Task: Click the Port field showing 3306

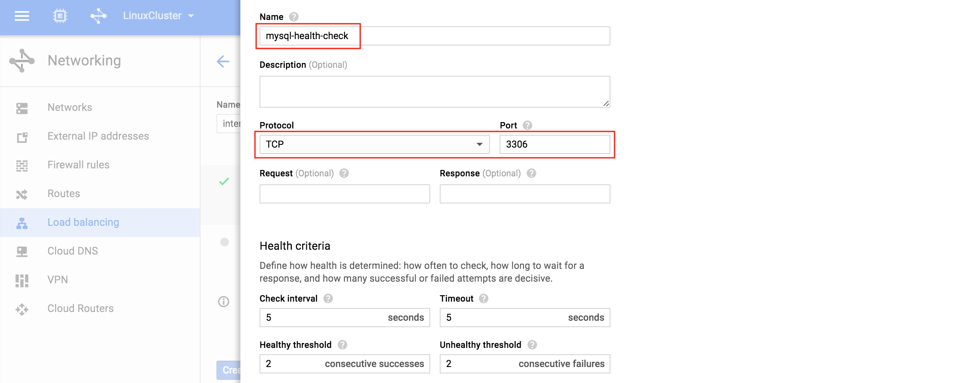Action: pos(555,144)
